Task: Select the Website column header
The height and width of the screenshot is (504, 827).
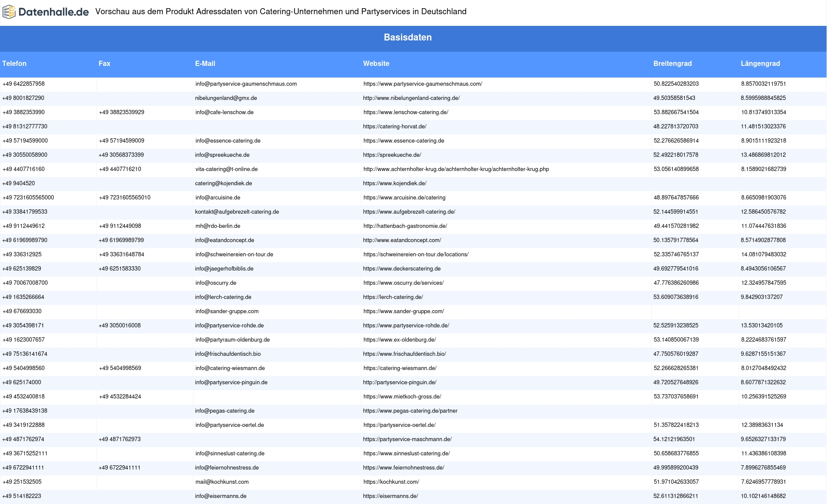Action: 376,63
